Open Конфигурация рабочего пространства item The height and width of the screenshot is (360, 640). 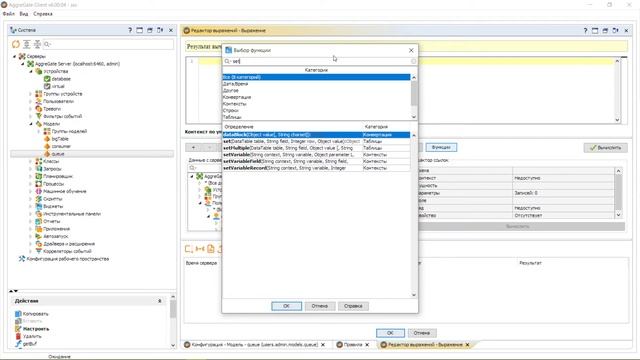click(64, 259)
